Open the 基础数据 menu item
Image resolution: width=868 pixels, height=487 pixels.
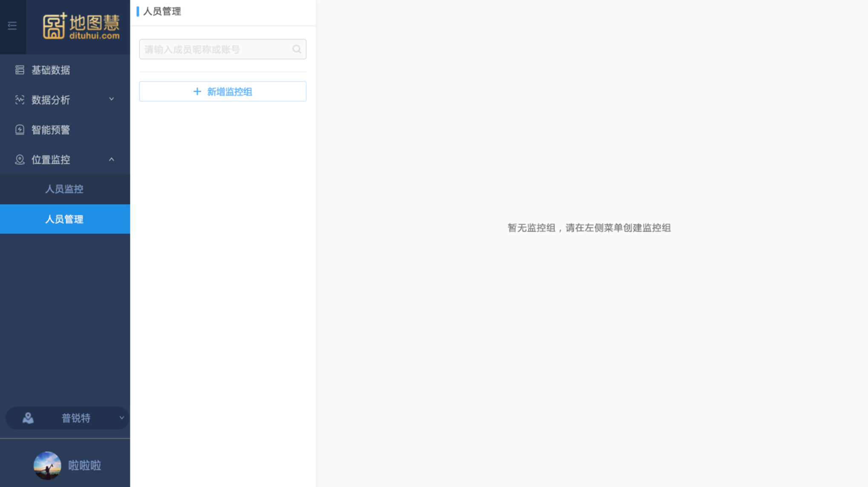click(x=51, y=70)
